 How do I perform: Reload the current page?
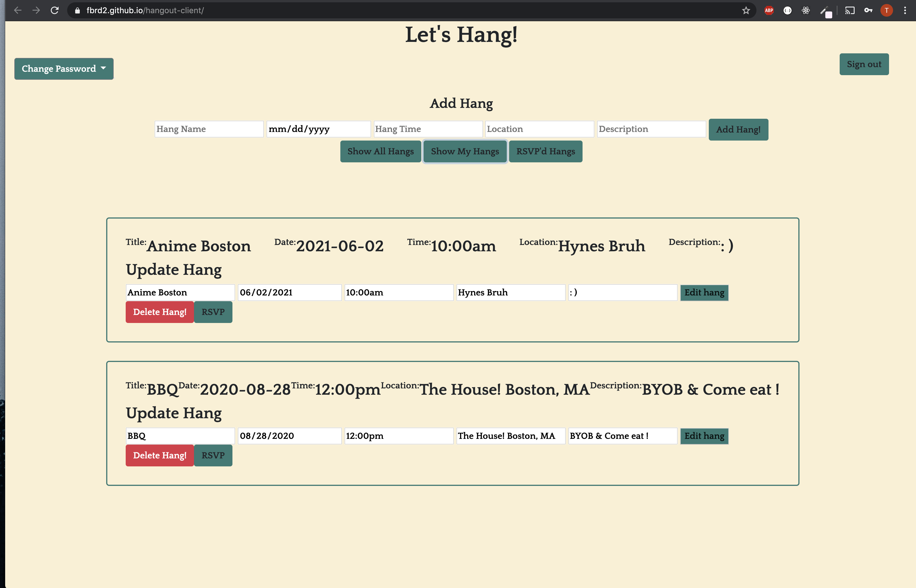(x=55, y=10)
